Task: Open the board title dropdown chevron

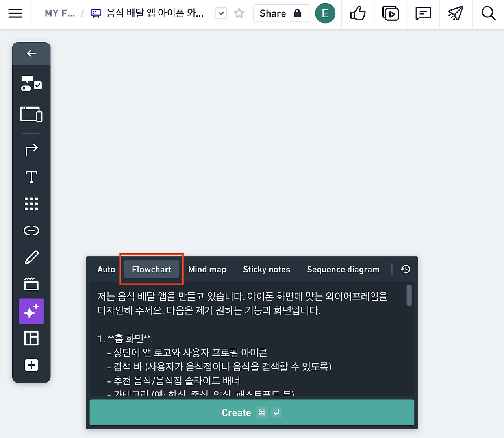Action: (x=221, y=13)
